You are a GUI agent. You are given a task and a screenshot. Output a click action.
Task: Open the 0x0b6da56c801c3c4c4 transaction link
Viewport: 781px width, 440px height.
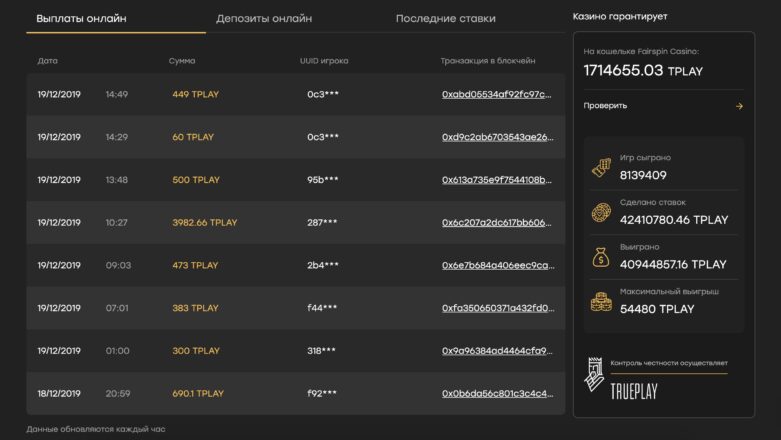[x=496, y=394]
